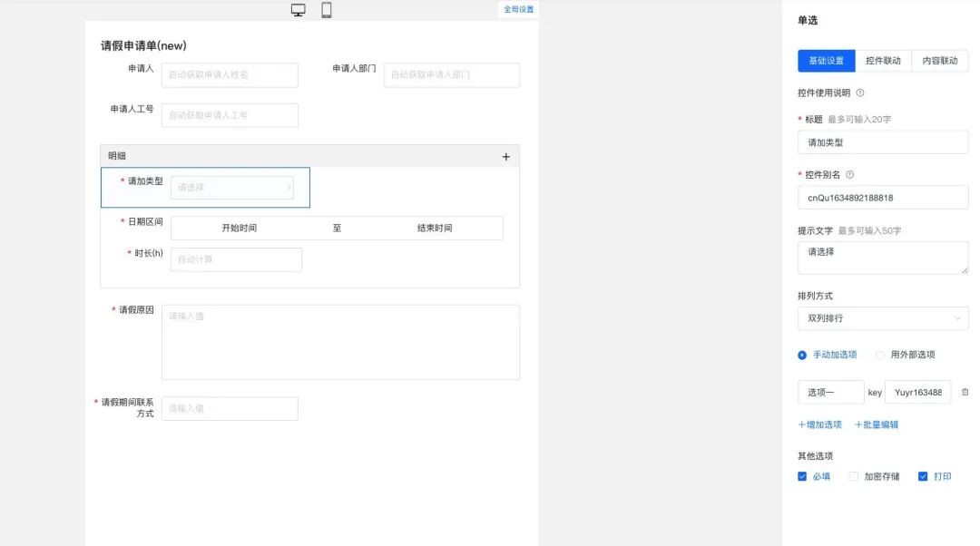Open 请加类型 select dropdown in form
980x546 pixels.
click(232, 188)
